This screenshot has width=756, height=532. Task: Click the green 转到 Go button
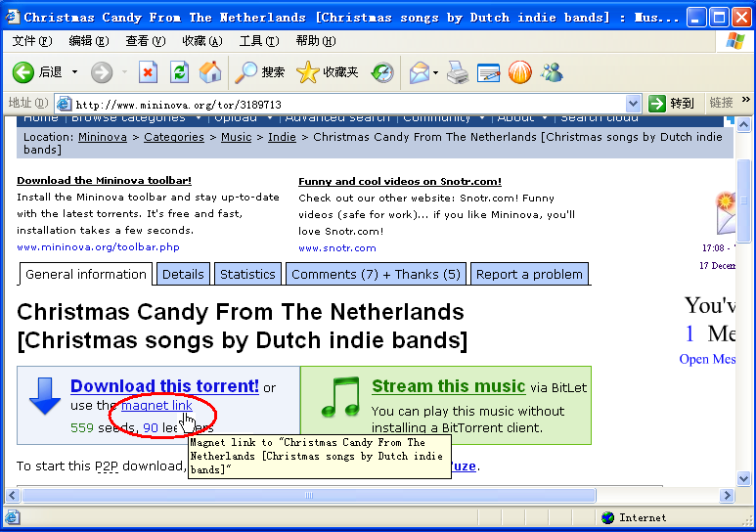tap(672, 104)
